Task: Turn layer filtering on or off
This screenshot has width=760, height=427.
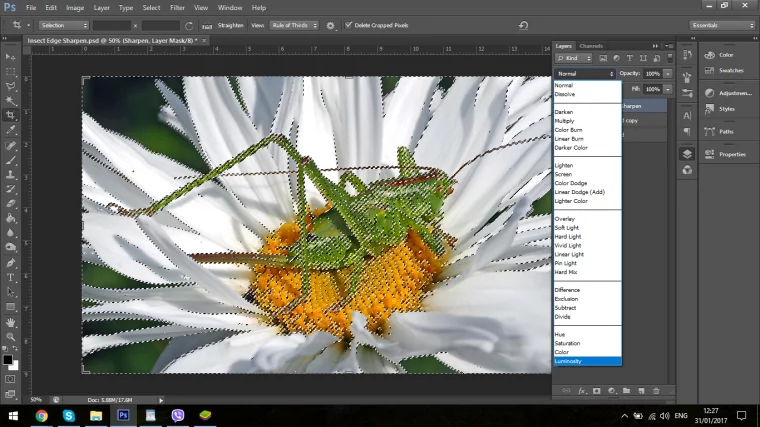Action: [670, 58]
